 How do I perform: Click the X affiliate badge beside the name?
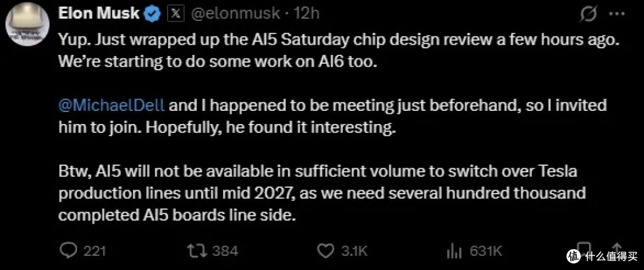pos(175,14)
